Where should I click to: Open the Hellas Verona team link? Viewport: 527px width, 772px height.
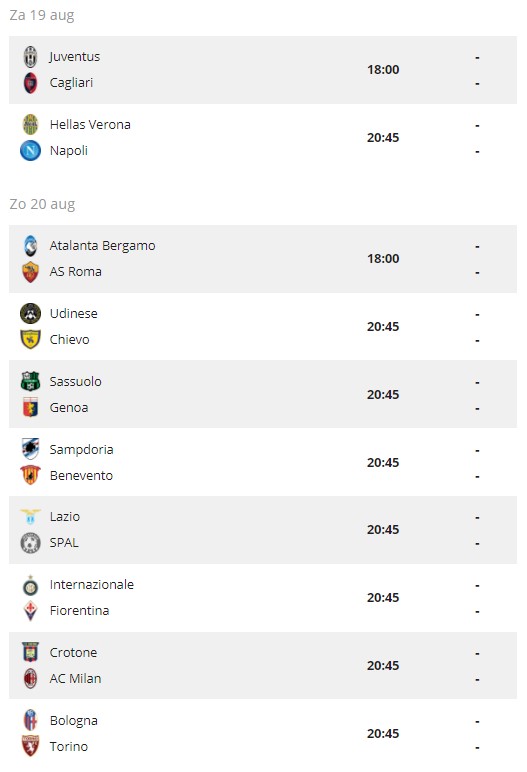pos(90,125)
